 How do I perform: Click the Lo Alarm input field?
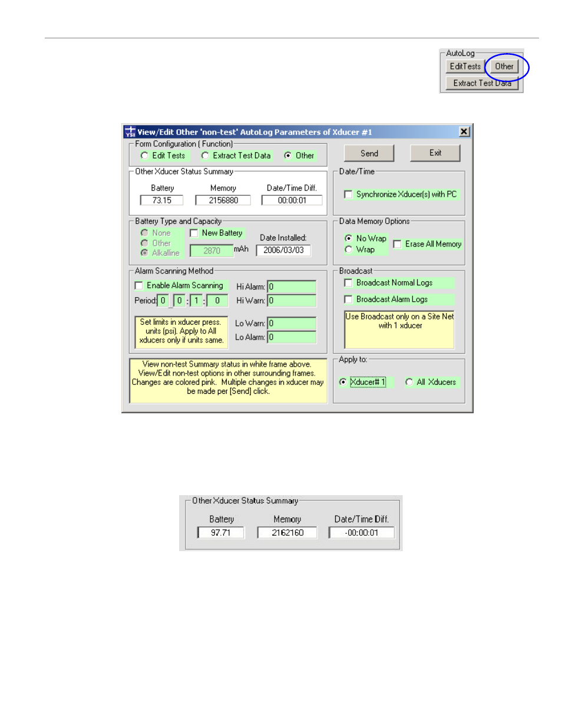click(292, 337)
